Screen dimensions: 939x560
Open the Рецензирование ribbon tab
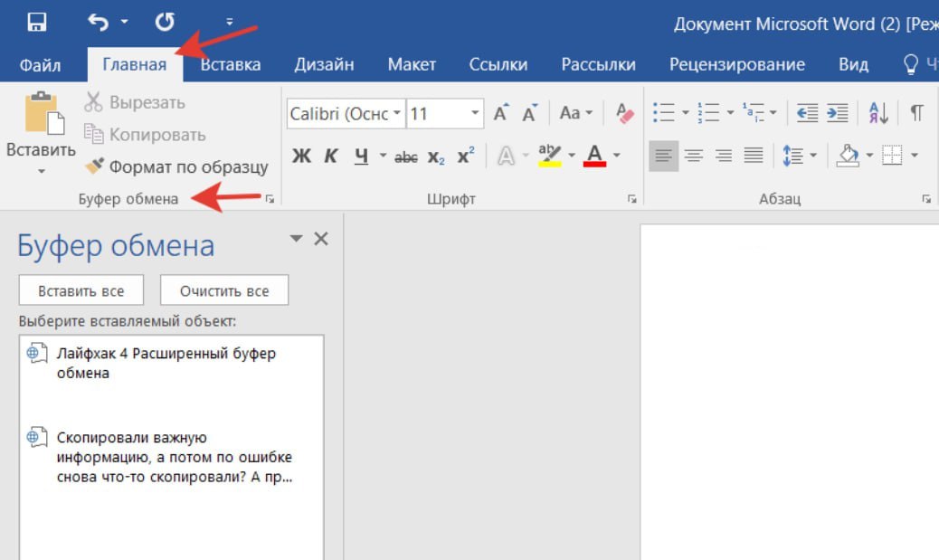pyautogui.click(x=736, y=64)
